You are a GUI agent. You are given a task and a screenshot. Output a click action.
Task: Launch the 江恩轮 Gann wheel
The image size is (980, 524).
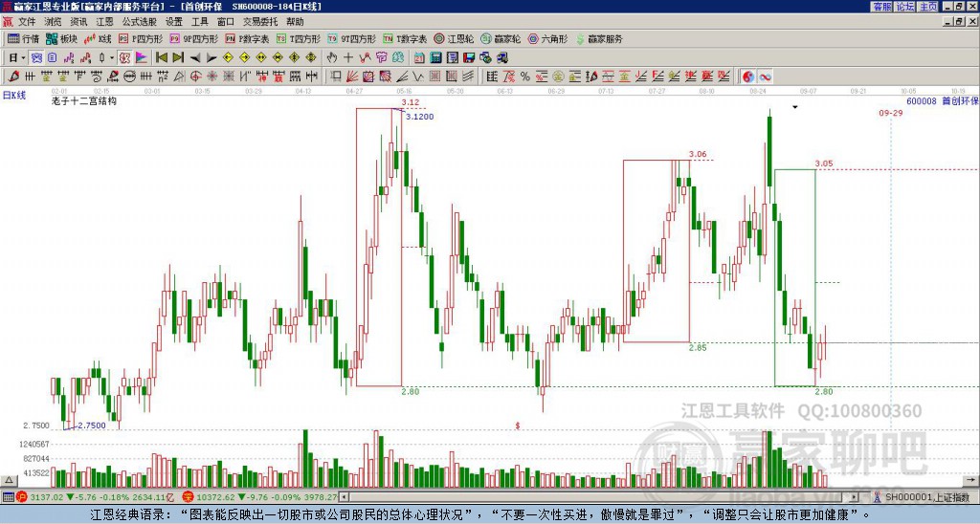coord(455,38)
